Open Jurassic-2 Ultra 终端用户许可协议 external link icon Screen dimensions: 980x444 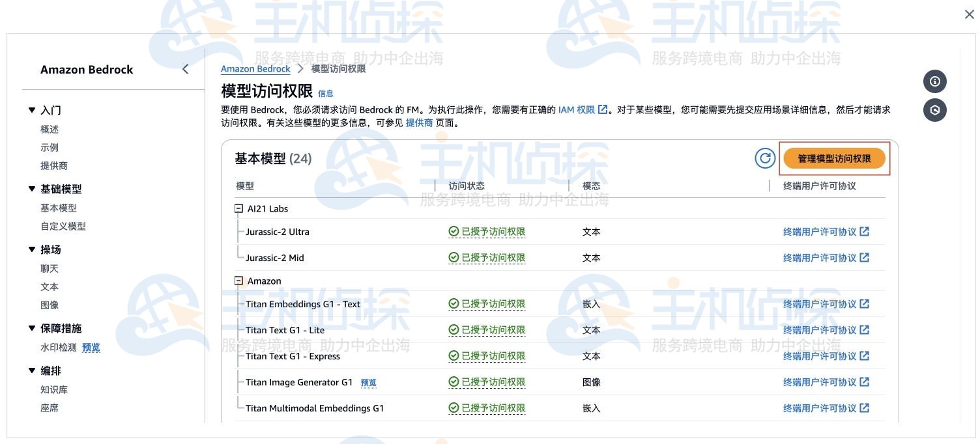coord(864,231)
